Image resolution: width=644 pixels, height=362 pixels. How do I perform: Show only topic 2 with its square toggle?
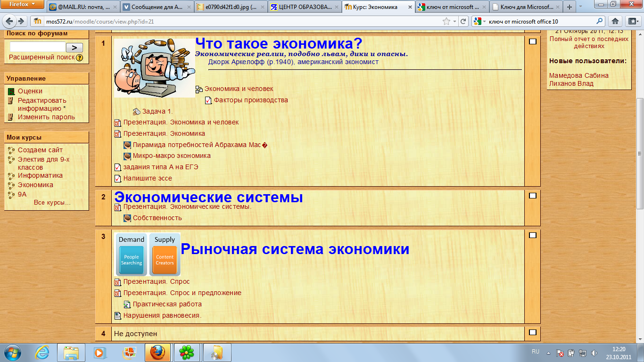(533, 196)
